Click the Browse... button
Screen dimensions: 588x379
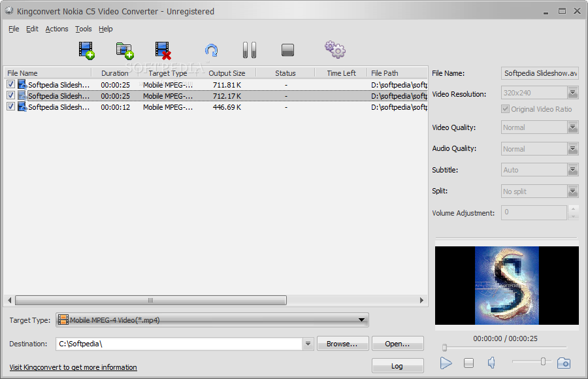(343, 344)
